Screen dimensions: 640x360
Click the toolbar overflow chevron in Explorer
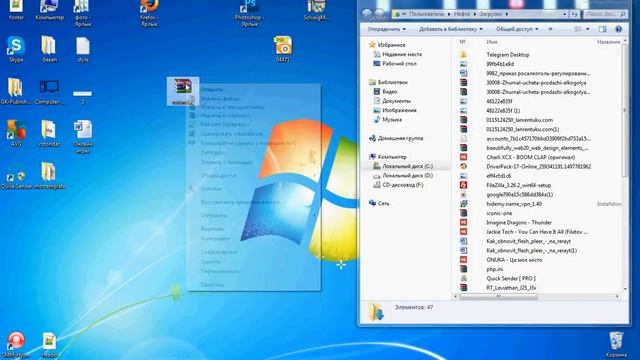[550, 29]
